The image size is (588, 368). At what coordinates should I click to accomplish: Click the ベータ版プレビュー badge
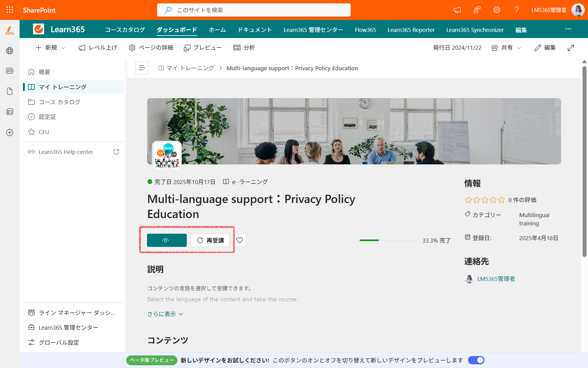tap(152, 360)
